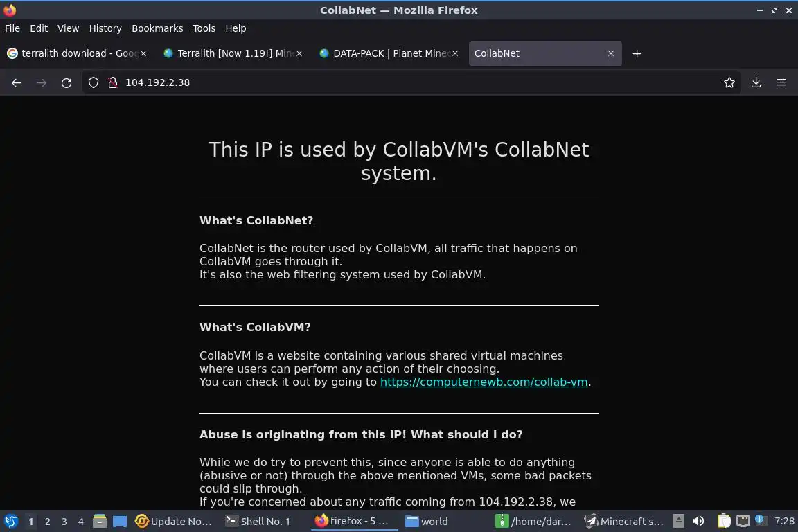Click the blue show desktop icon
Viewport: 798px width, 532px height.
click(x=120, y=522)
